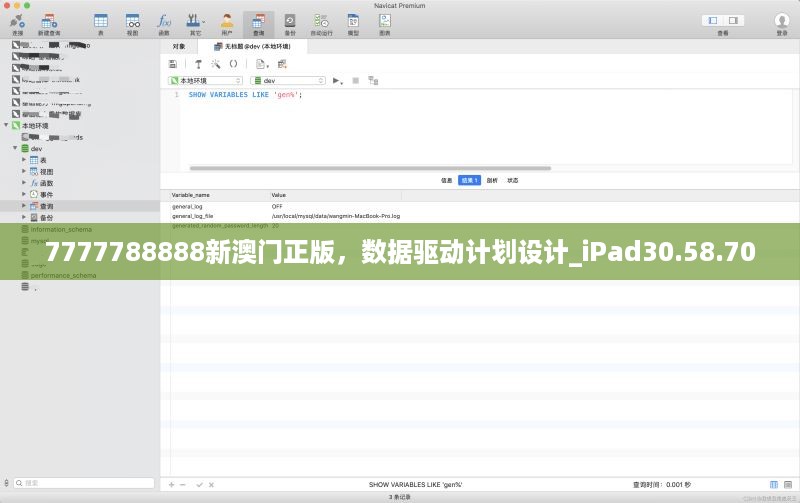Screen dimensions: 800x503
Task: Open the 本地环境 connection dropdown
Action: [x=205, y=81]
